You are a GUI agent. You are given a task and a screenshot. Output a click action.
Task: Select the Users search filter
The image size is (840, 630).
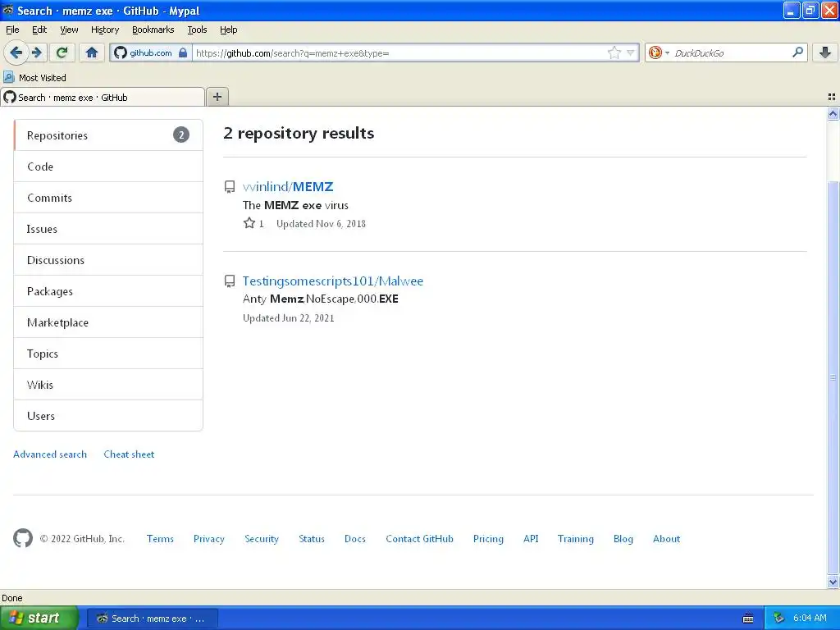[x=108, y=416]
